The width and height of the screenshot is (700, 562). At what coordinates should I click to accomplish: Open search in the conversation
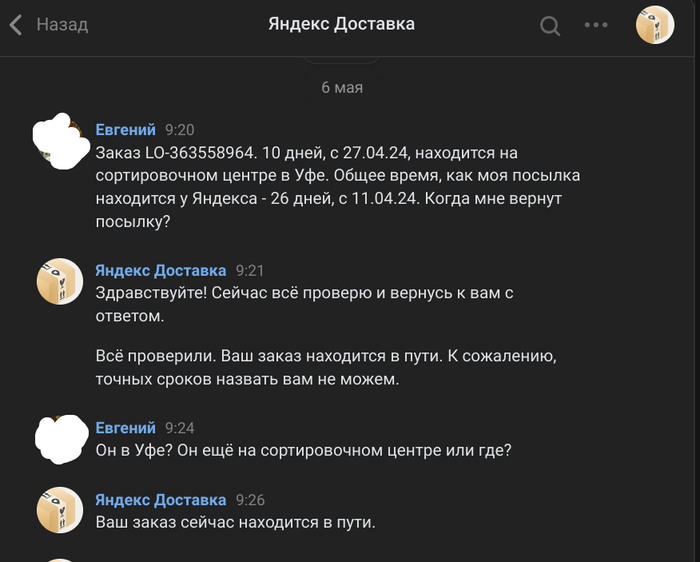[550, 26]
